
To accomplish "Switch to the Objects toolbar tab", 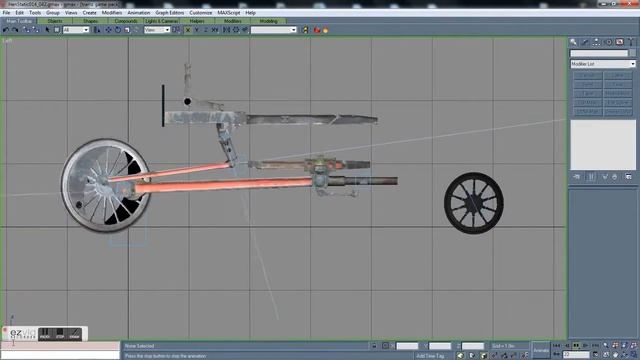I will [x=55, y=21].
